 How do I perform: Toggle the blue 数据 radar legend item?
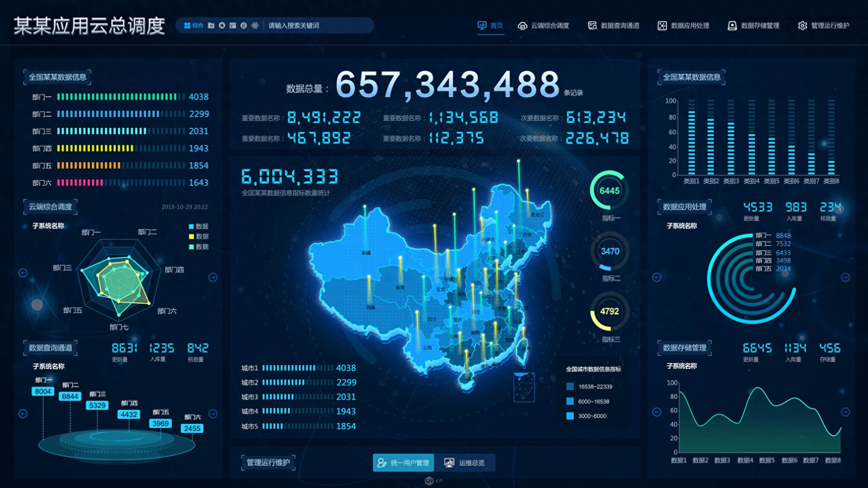coord(191,226)
